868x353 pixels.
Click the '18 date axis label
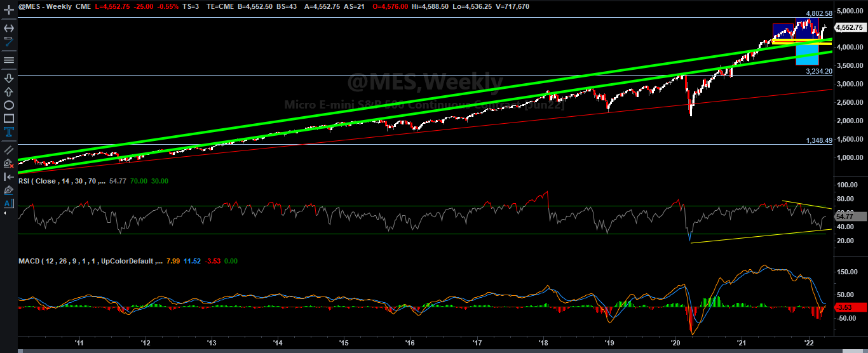(x=543, y=342)
